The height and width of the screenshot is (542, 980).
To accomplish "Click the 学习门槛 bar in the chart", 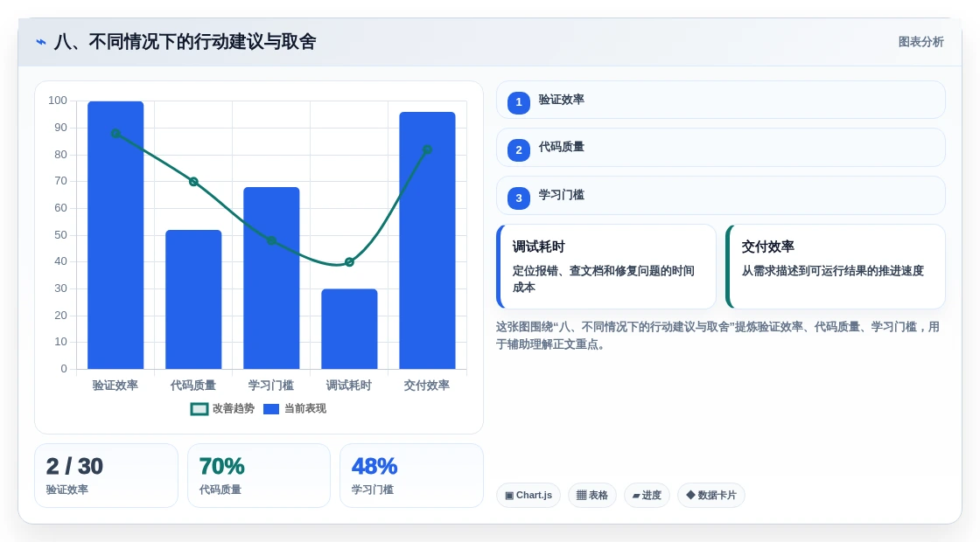I will (x=271, y=278).
